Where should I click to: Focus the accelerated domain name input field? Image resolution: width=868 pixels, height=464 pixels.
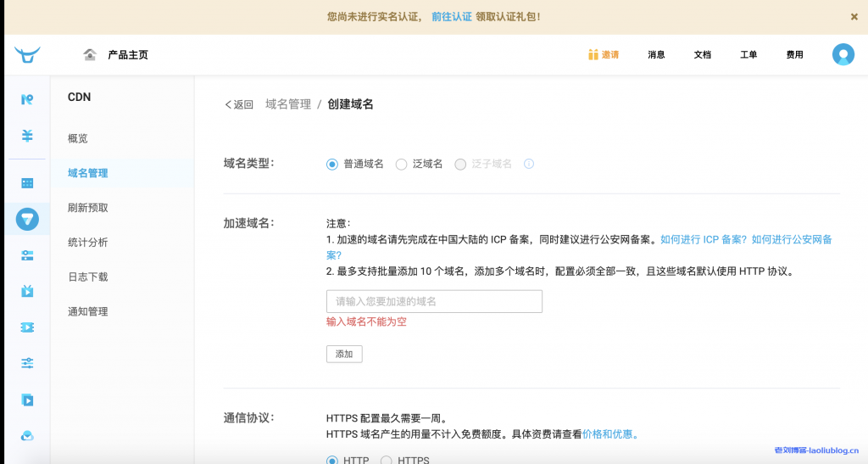[x=434, y=301]
